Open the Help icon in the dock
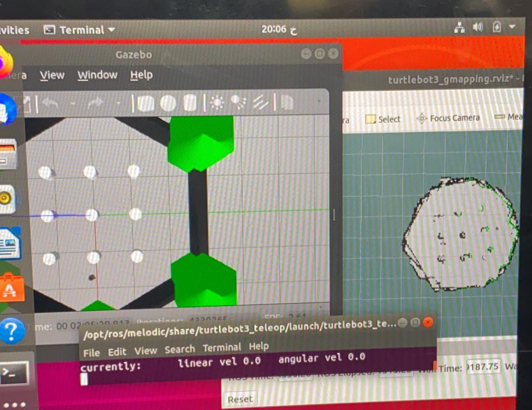Image resolution: width=532 pixels, height=410 pixels. coord(12,331)
